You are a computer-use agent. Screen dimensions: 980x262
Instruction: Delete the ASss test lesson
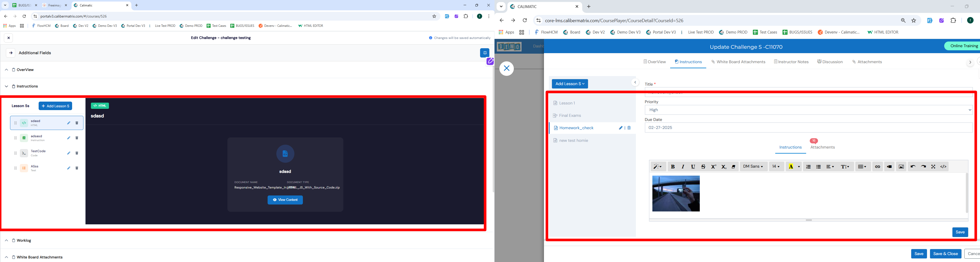point(77,168)
